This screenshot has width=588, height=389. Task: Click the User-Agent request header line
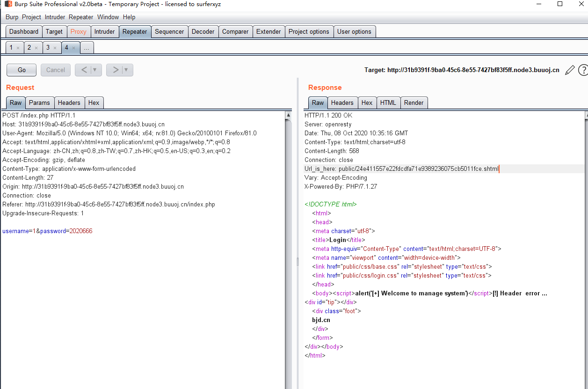pos(130,133)
